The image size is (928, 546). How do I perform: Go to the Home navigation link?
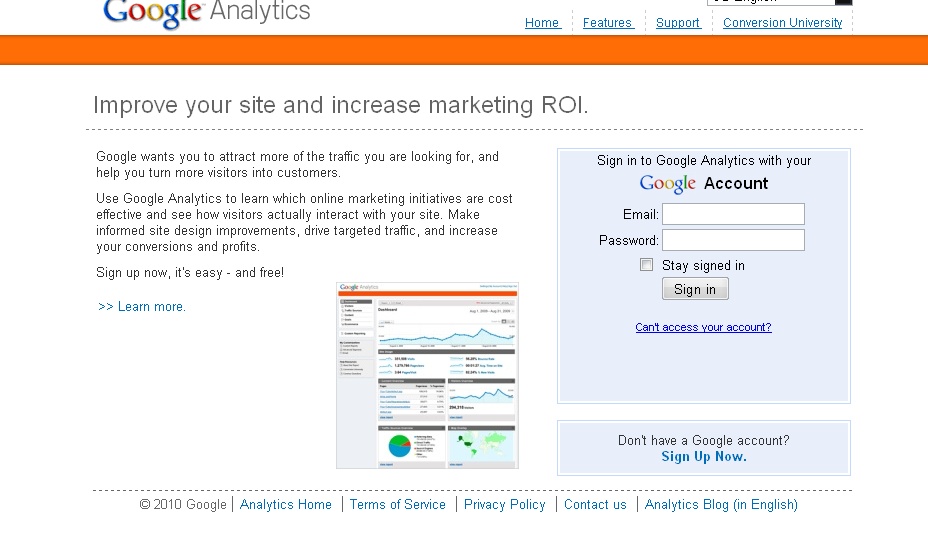[x=542, y=23]
